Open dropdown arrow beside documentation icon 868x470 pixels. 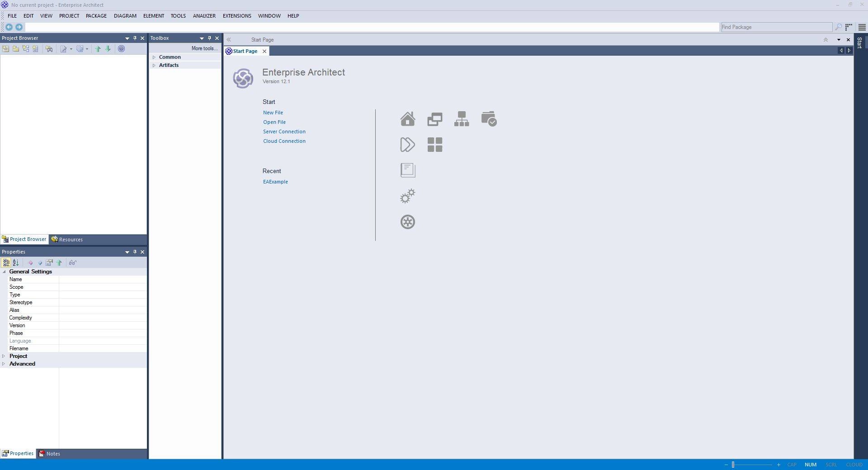[x=71, y=49]
